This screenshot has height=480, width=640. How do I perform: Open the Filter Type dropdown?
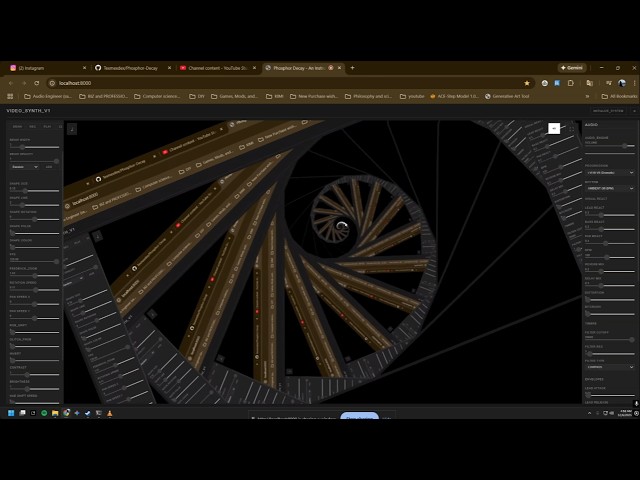[x=610, y=367]
